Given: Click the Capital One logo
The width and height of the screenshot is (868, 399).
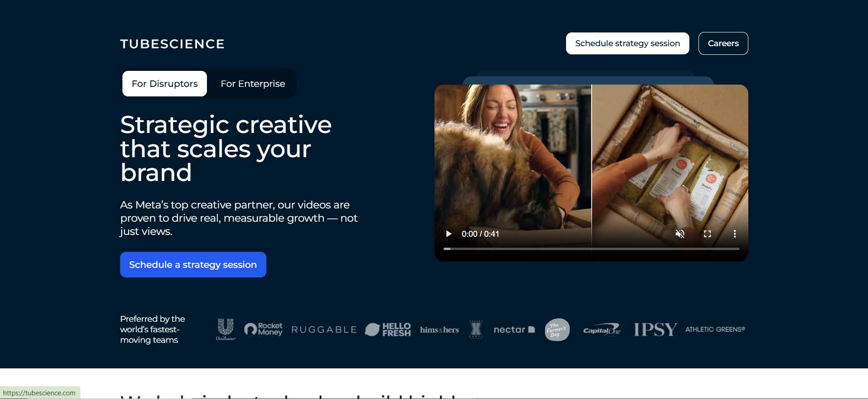Looking at the screenshot, I should (602, 330).
